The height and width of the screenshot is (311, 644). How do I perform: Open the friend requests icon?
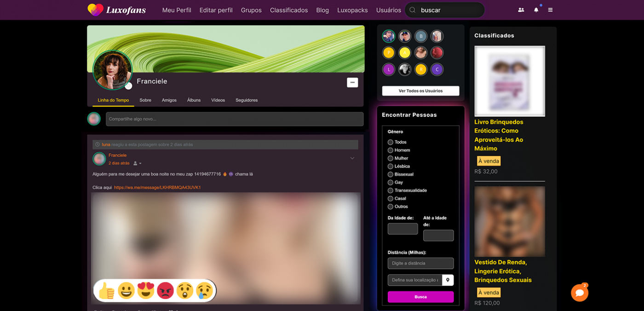(521, 10)
